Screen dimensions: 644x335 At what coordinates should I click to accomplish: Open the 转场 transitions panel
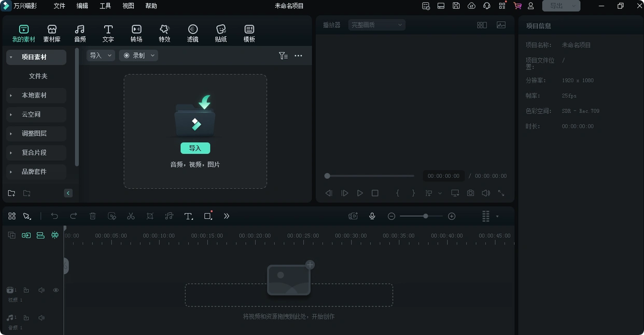click(x=136, y=33)
